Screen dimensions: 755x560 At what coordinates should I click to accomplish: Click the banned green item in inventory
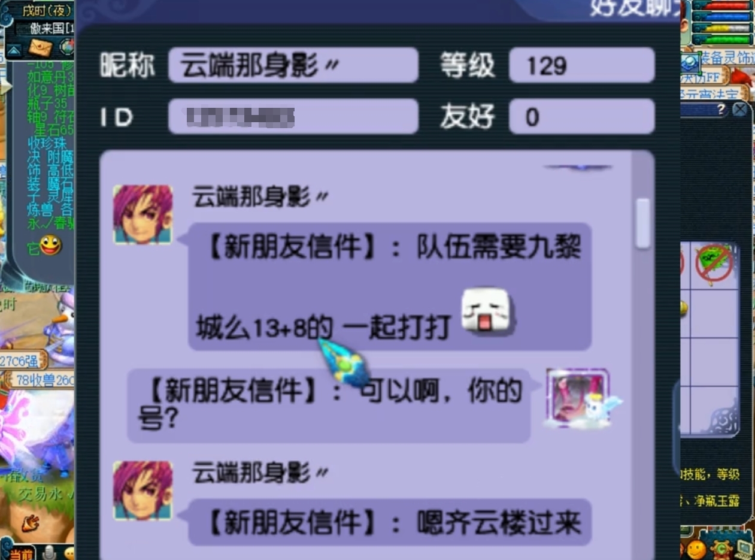714,264
